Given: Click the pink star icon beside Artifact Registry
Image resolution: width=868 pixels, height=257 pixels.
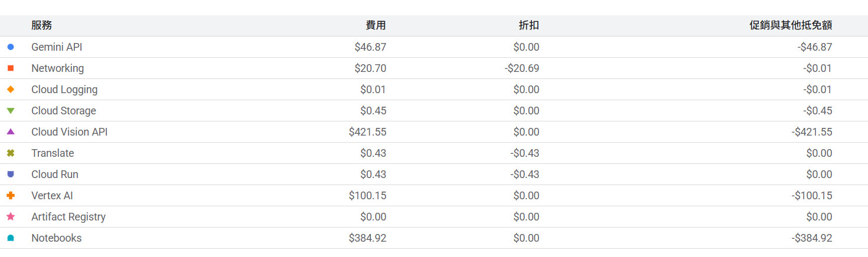Looking at the screenshot, I should (11, 217).
